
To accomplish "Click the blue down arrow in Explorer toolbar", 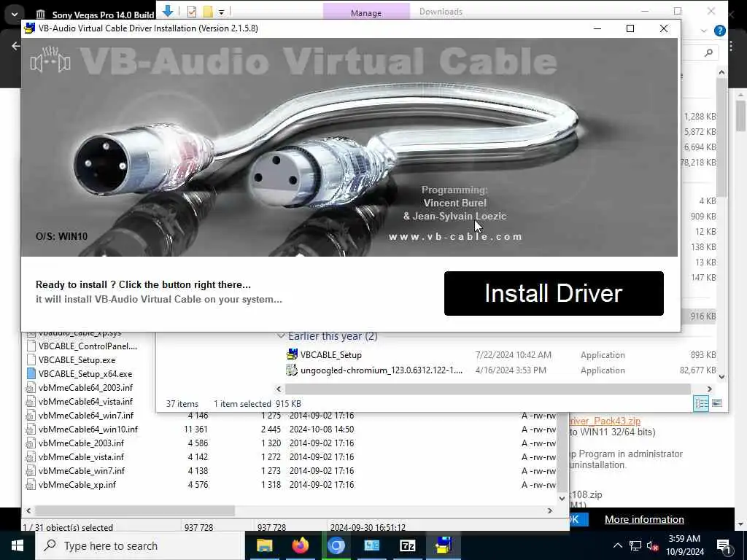I will 168,11.
